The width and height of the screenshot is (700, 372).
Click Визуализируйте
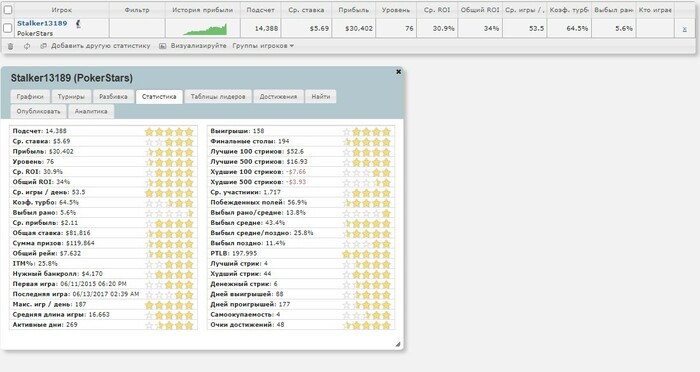point(198,46)
